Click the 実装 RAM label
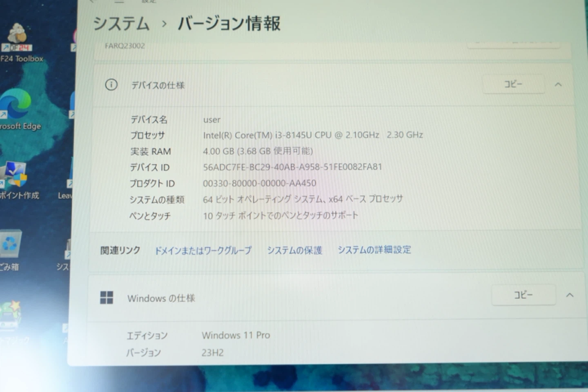 click(x=151, y=151)
